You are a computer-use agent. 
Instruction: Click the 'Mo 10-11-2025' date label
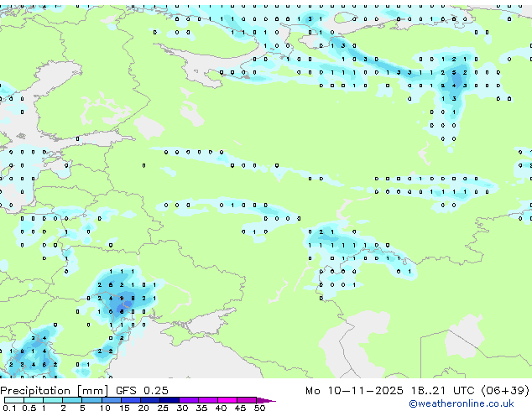pos(354,391)
